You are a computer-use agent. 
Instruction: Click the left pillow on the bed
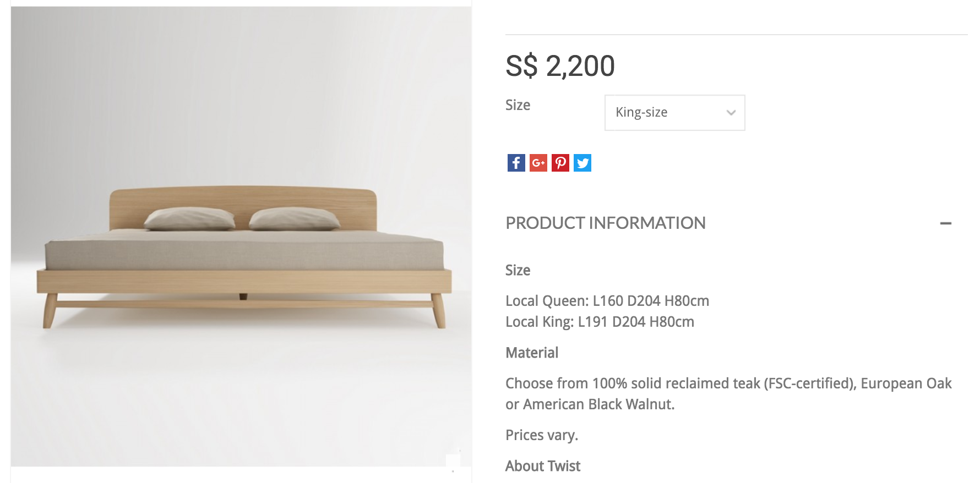(x=189, y=218)
